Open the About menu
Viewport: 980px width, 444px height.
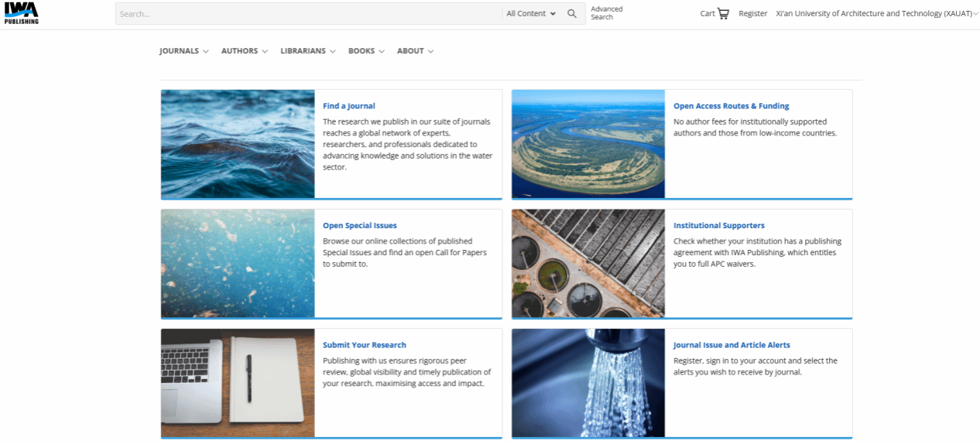[415, 51]
